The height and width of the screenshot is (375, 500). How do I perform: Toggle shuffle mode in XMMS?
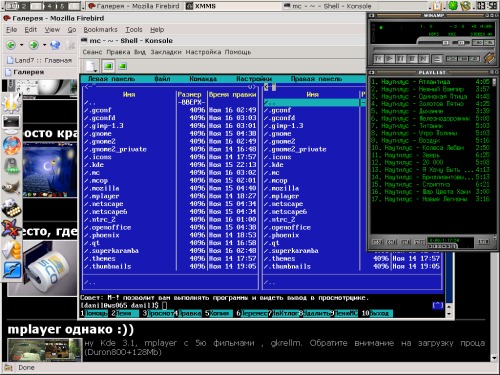pyautogui.click(x=457, y=59)
